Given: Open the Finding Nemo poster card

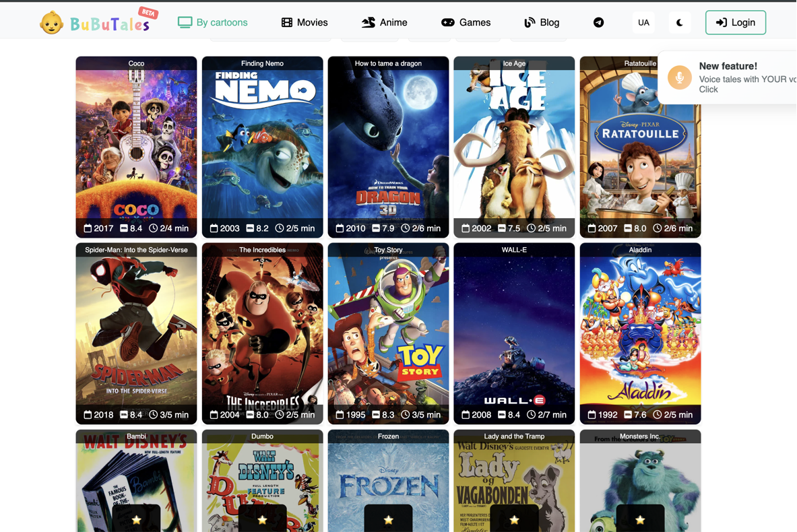Looking at the screenshot, I should tap(262, 147).
